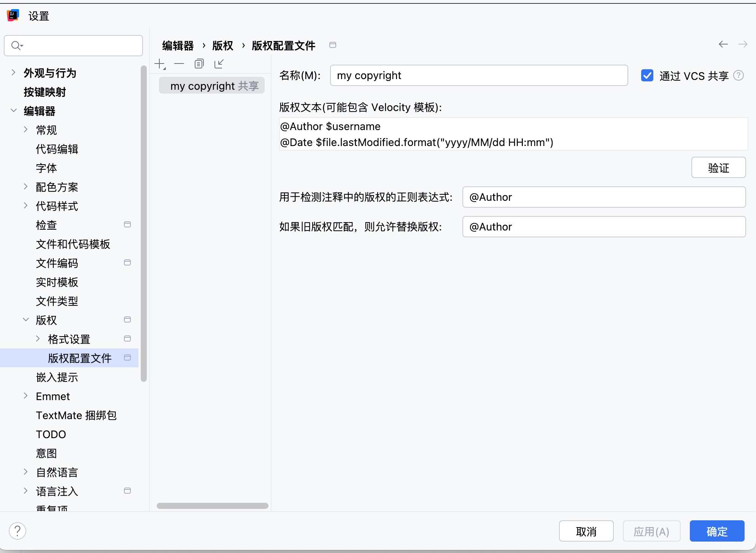756x553 pixels.
Task: Click the settings search field
Action: (80, 46)
